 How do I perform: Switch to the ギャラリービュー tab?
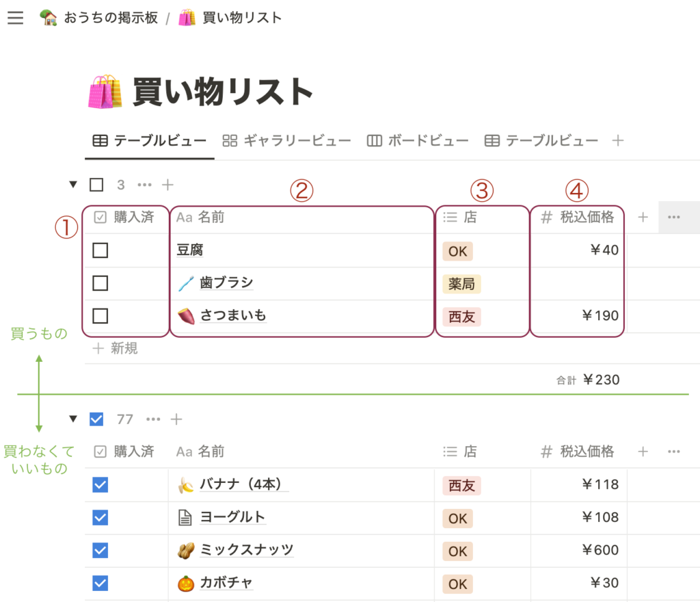287,141
